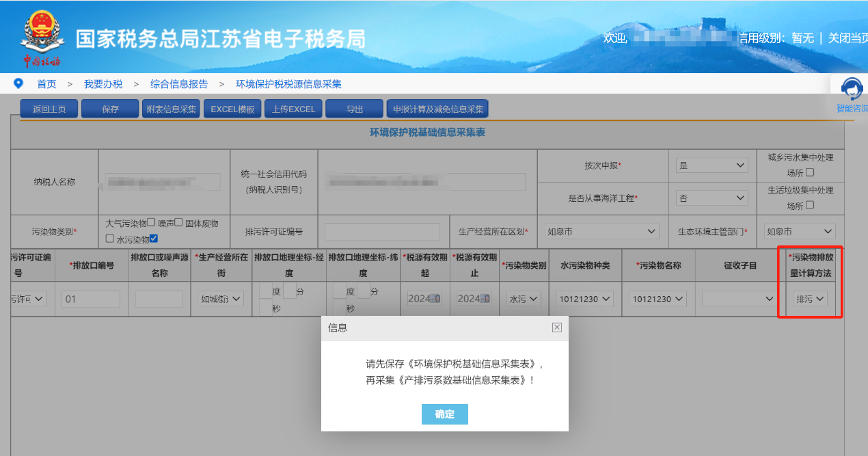Enable the 大气污染物 checkbox
This screenshot has height=456, width=868.
click(151, 223)
